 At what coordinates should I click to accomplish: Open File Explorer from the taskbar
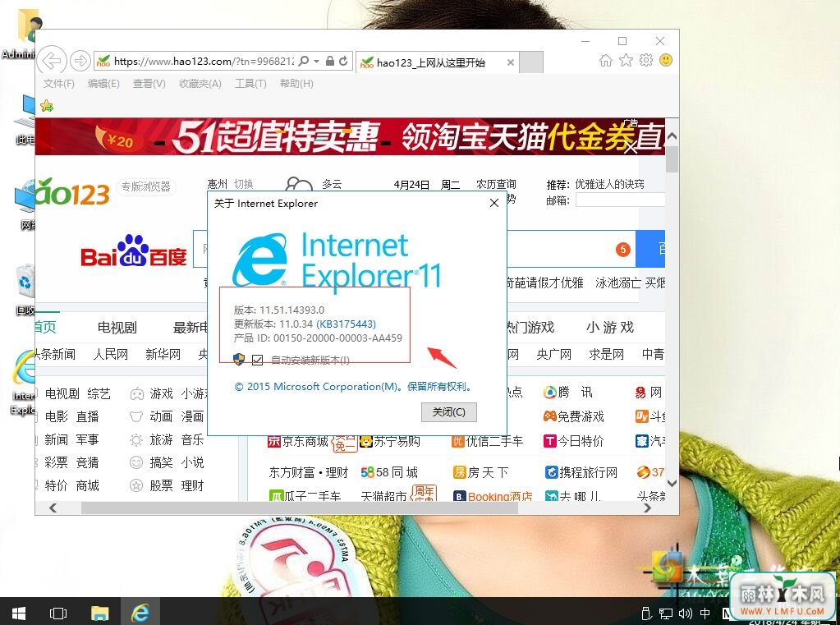[99, 613]
